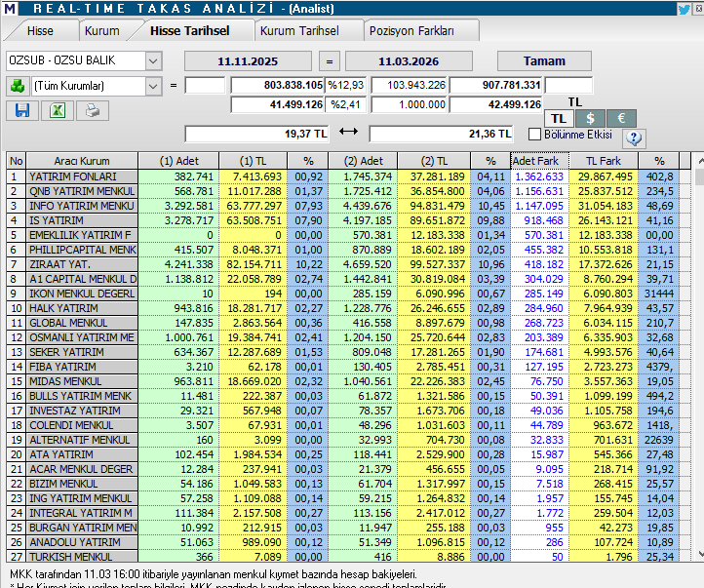Click the empty field right of 907.781.331

coord(568,85)
